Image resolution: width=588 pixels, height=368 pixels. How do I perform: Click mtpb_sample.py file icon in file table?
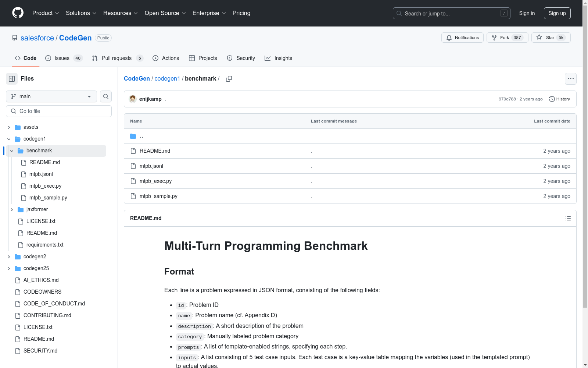[133, 196]
